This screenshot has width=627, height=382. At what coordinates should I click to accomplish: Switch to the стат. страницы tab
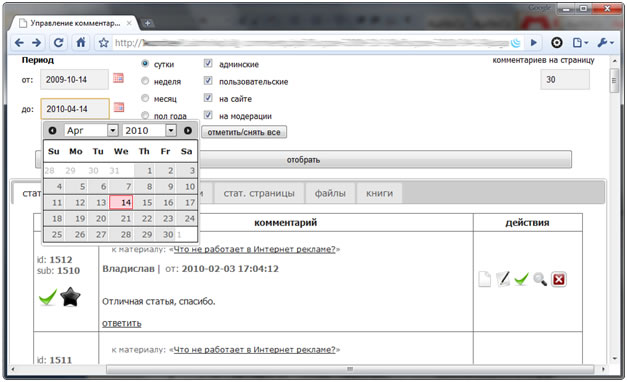pos(259,193)
